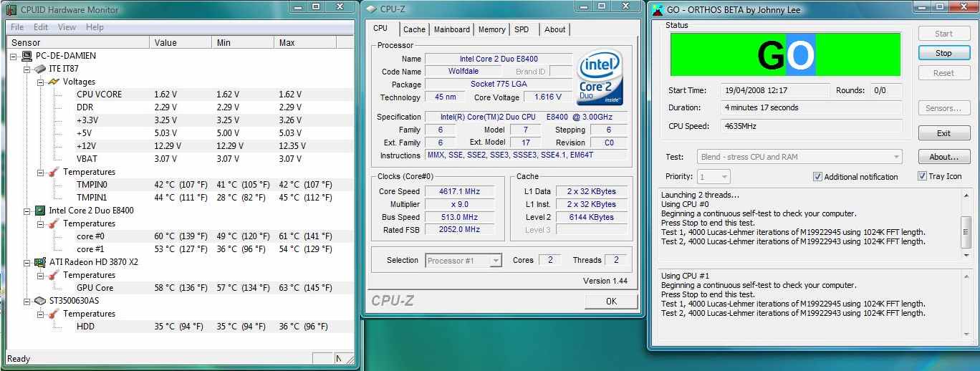This screenshot has width=980, height=371.
Task: Switch to the SPD tab in CPU-Z
Action: 522,29
